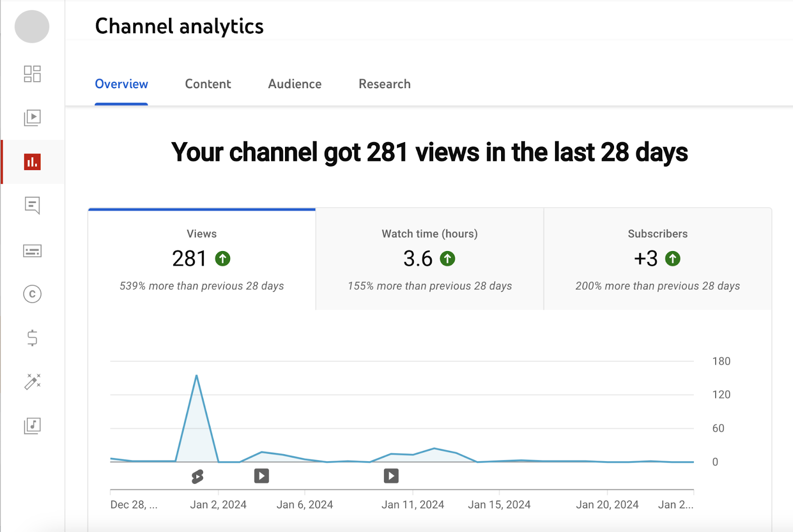The height and width of the screenshot is (532, 793).
Task: Click the Shorts marker below the chart
Action: 198,476
